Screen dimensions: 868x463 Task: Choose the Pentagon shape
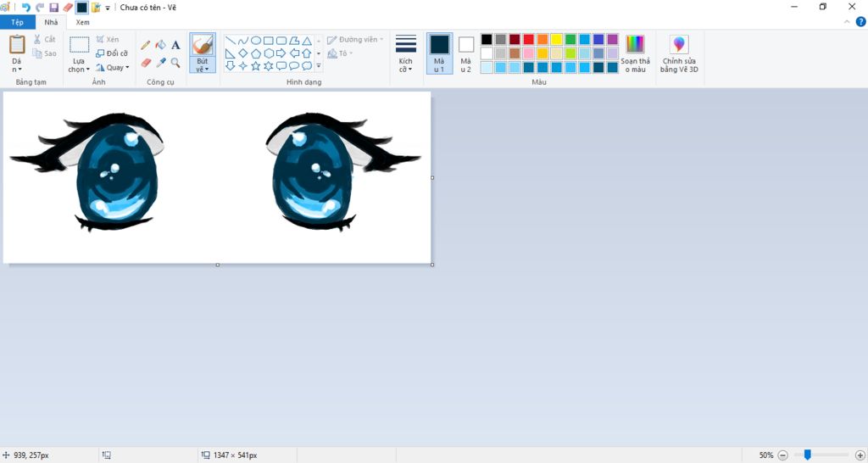(x=256, y=53)
